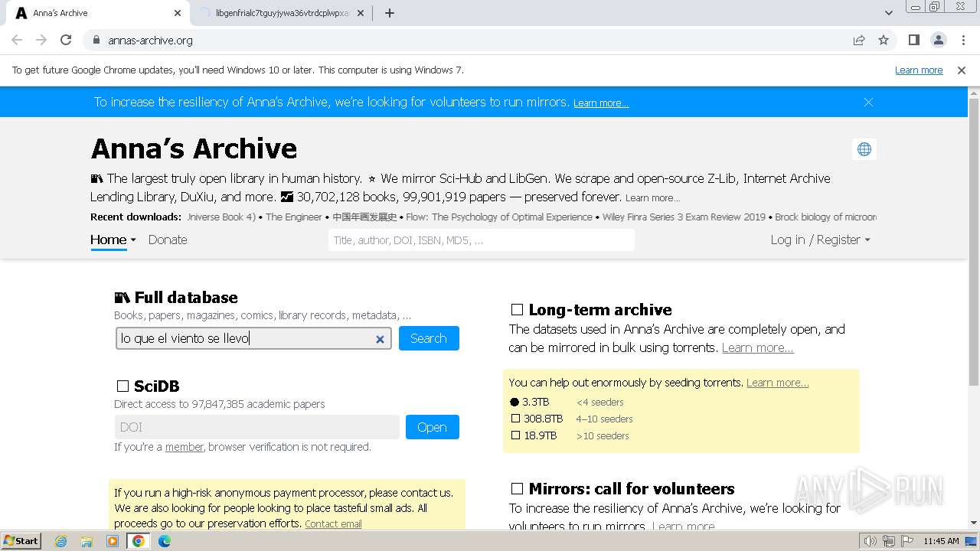980x551 pixels.
Task: Click the taskbar clock showing 11:45 AM
Action: coord(941,541)
